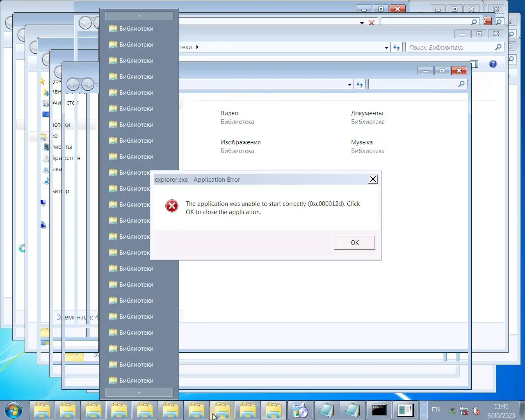Click the magnifier icon in front window's search box
The image size is (525, 420).
click(461, 84)
